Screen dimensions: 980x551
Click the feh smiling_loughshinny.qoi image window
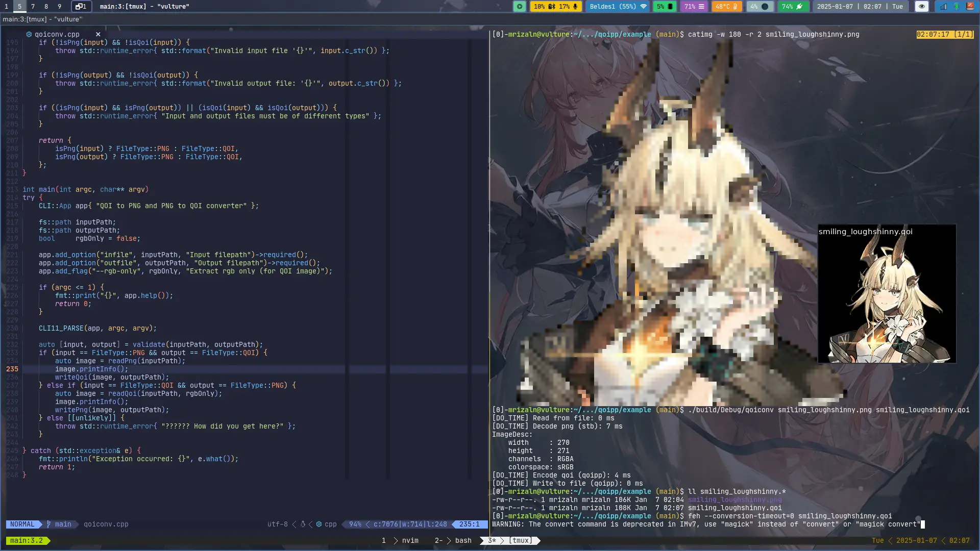[x=887, y=294]
